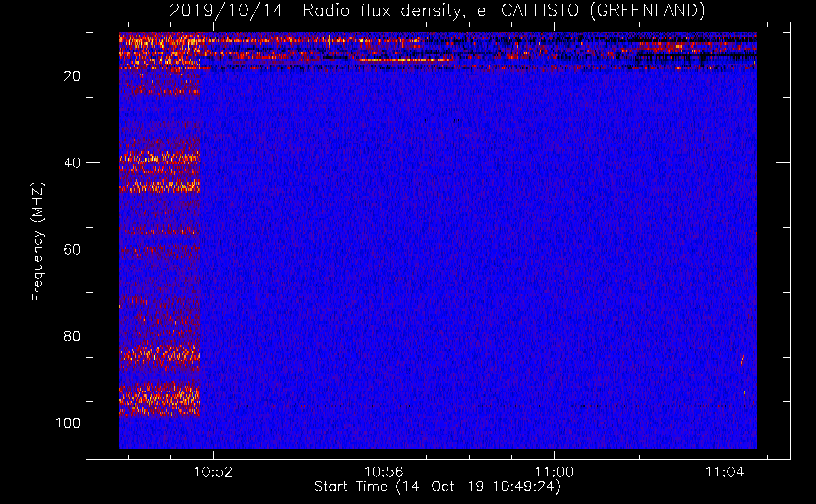816x504 pixels.
Task: Click the 'Start Time (14-Oct-19 10:49:24)' label
Action: pos(437,487)
